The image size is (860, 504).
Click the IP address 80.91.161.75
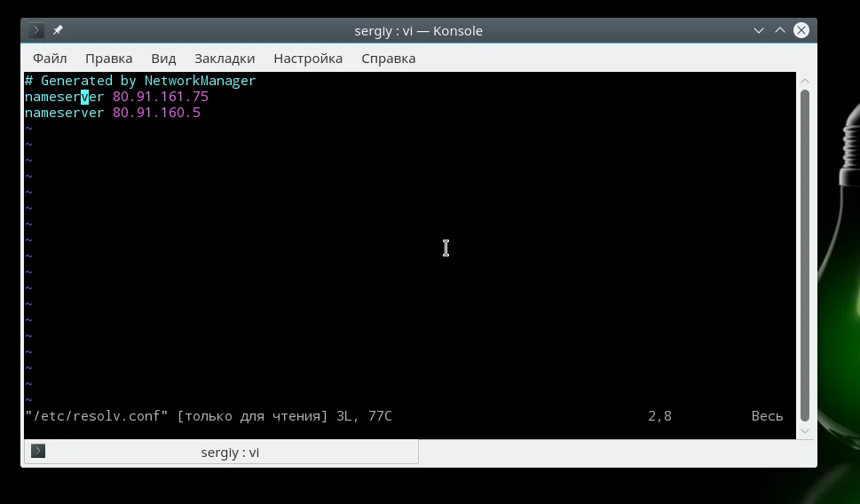pyautogui.click(x=161, y=97)
